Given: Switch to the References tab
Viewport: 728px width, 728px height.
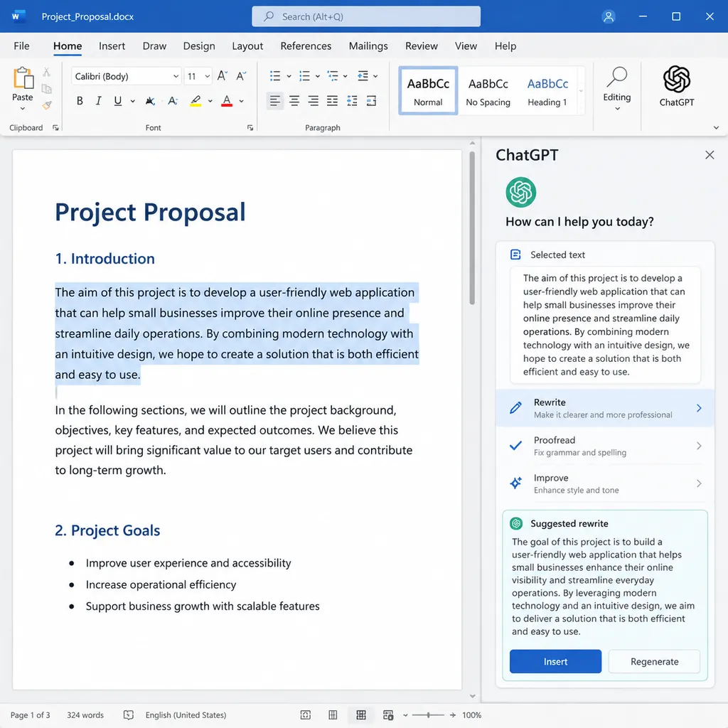Looking at the screenshot, I should (x=306, y=46).
